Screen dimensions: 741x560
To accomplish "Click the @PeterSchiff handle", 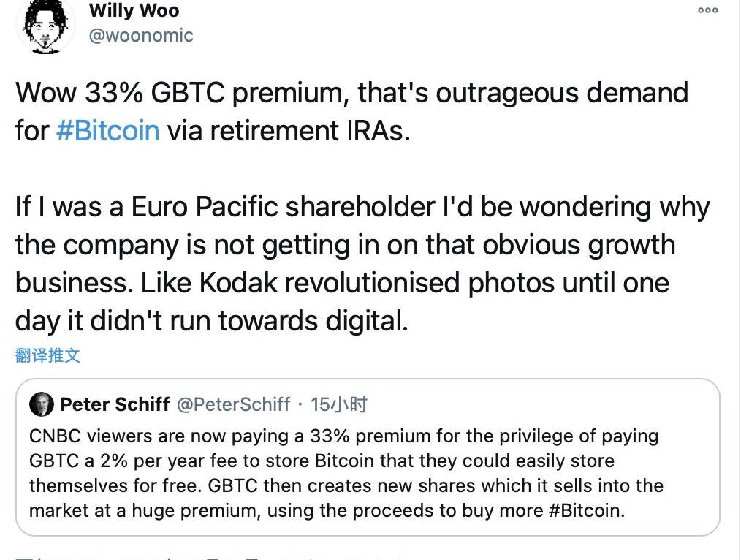I will point(234,404).
